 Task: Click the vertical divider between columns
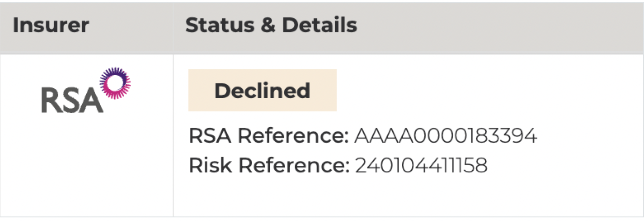coord(173,136)
